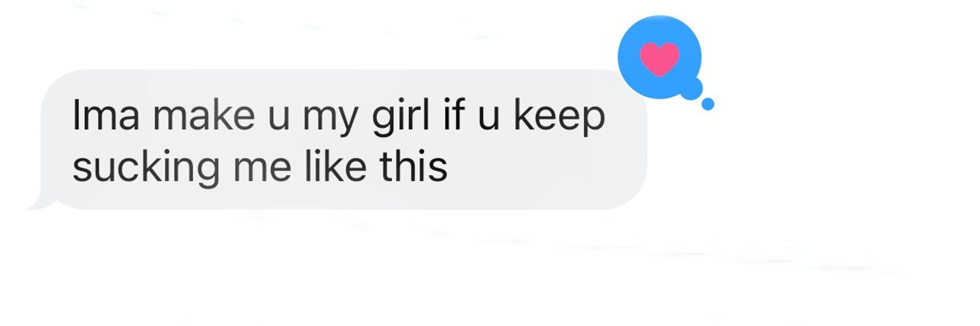Click empty gray space after "this" inside the bubble
Screen dimensions: 980x326
[x=542, y=169]
